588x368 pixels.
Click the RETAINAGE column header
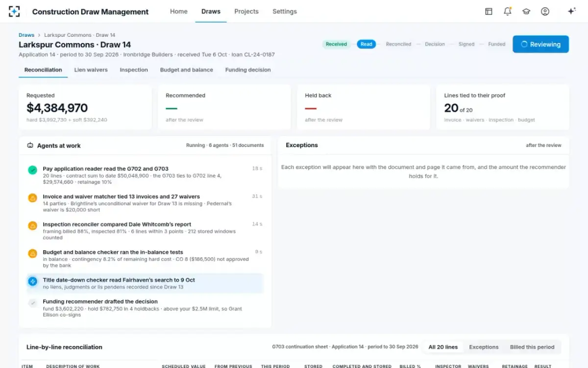515,366
